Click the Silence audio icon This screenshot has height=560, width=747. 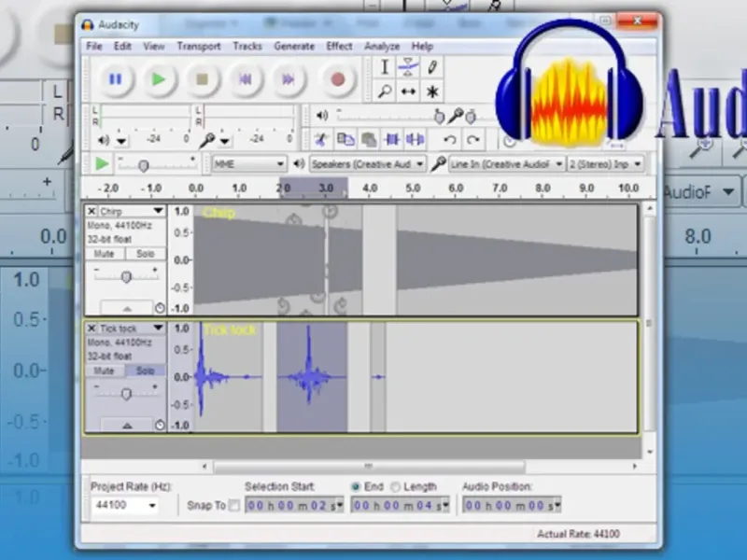pyautogui.click(x=415, y=139)
